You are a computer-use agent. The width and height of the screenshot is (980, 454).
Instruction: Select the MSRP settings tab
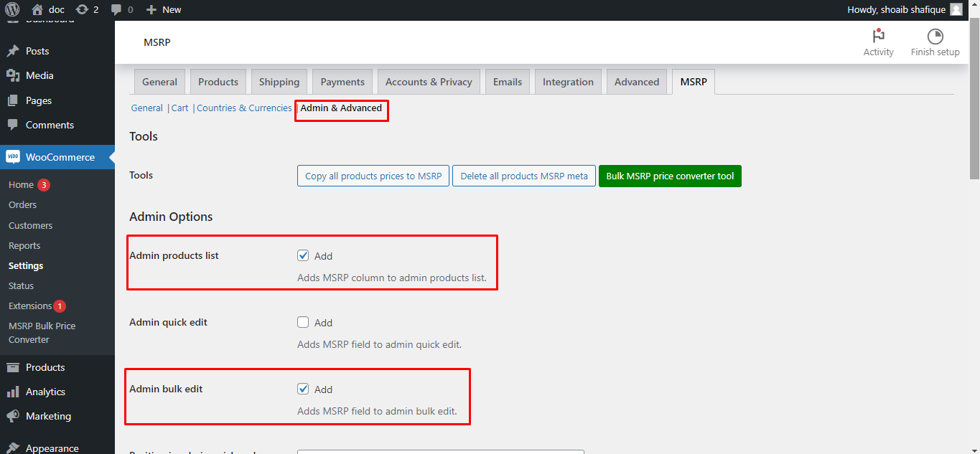[694, 82]
